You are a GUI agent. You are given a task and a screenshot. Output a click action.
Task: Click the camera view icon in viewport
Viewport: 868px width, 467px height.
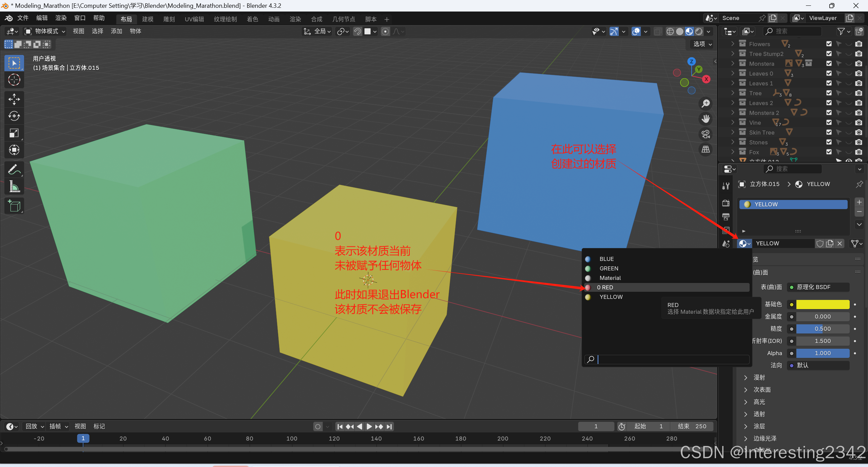(706, 134)
